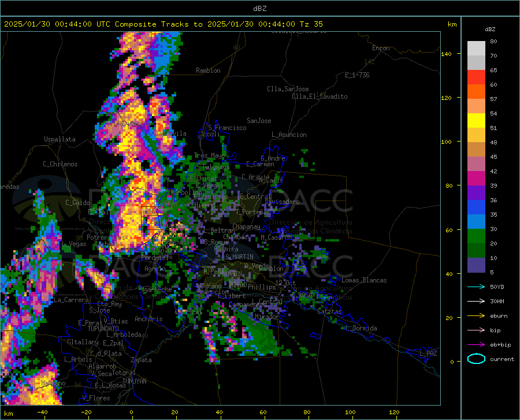Screen dimensions: 520x420
Task: Click the cyan ellipse 'current' legend icon
Action: 476,359
